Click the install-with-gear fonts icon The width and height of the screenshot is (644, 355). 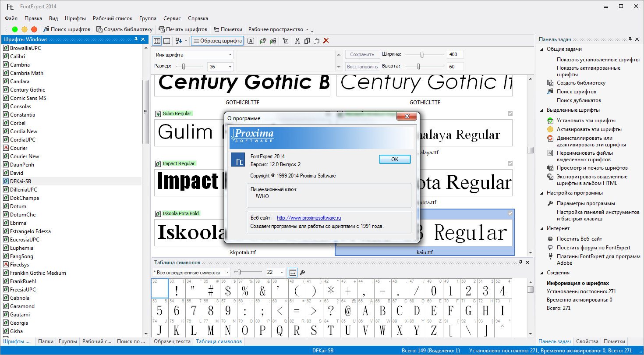point(263,41)
